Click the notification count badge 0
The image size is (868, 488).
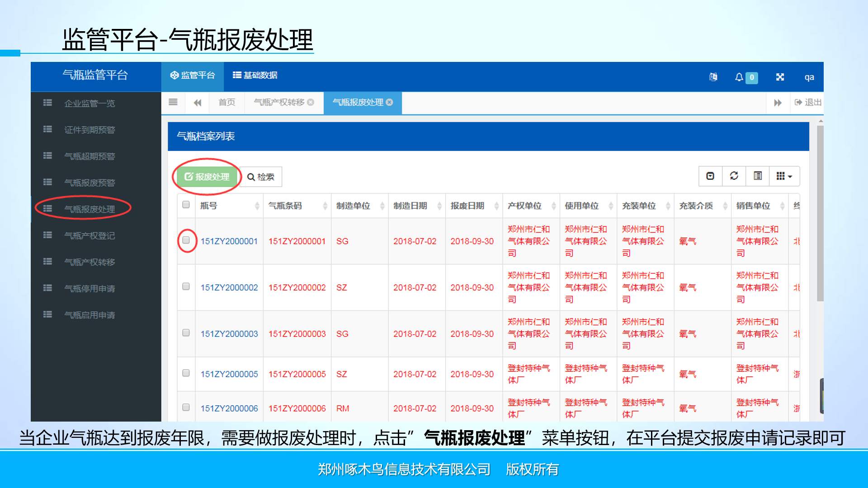[752, 77]
